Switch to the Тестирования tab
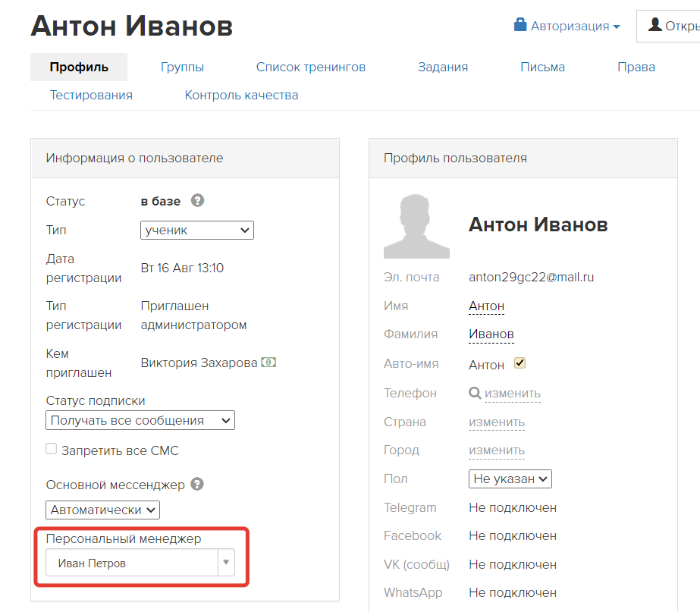Viewport: 700px width, 612px height. [91, 95]
